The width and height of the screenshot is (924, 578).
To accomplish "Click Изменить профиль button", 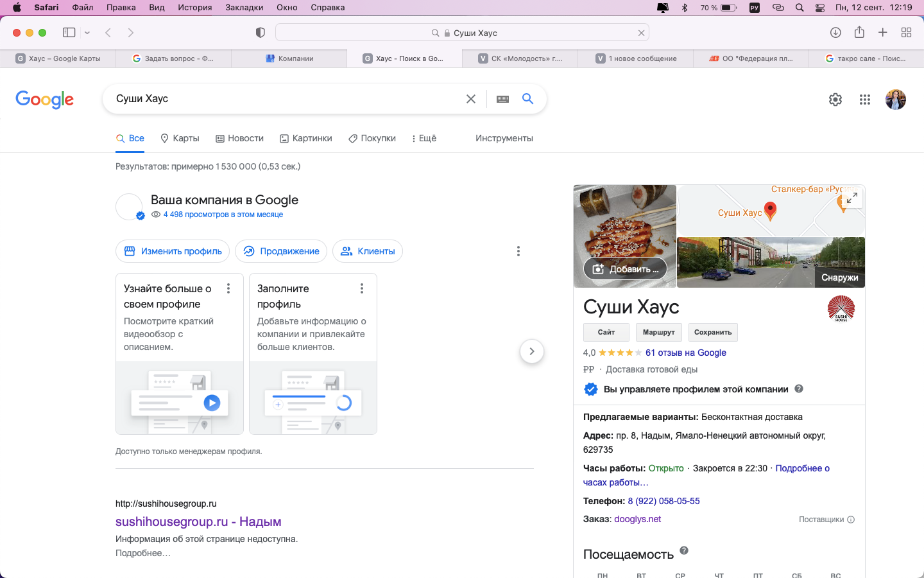I will 173,251.
